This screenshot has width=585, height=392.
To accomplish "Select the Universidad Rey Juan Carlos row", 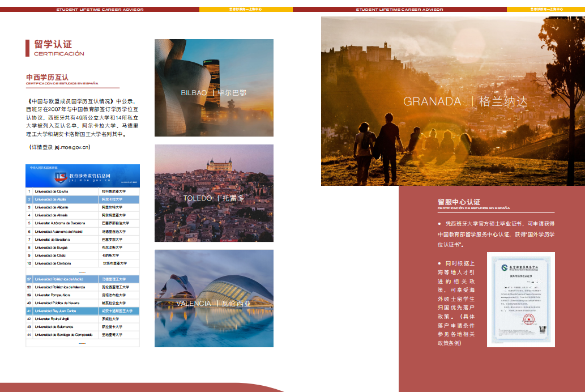I will (x=82, y=311).
